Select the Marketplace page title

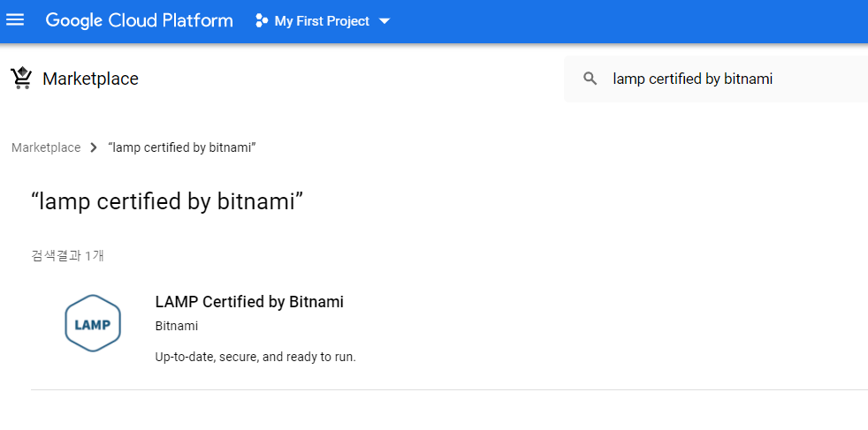tap(90, 79)
